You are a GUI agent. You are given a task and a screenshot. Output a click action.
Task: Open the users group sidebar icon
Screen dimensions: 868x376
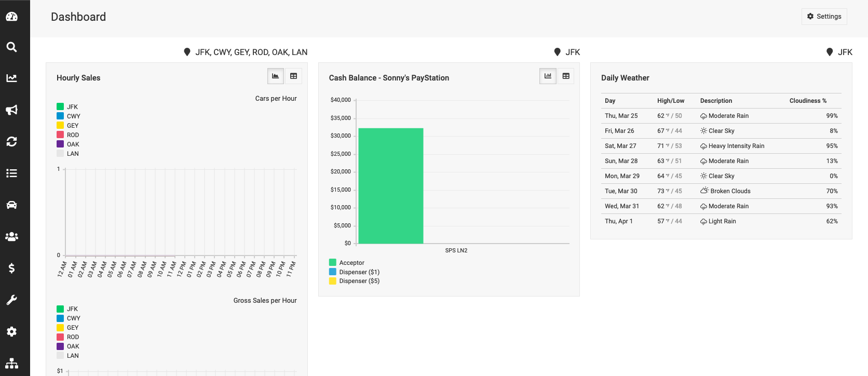click(x=12, y=237)
